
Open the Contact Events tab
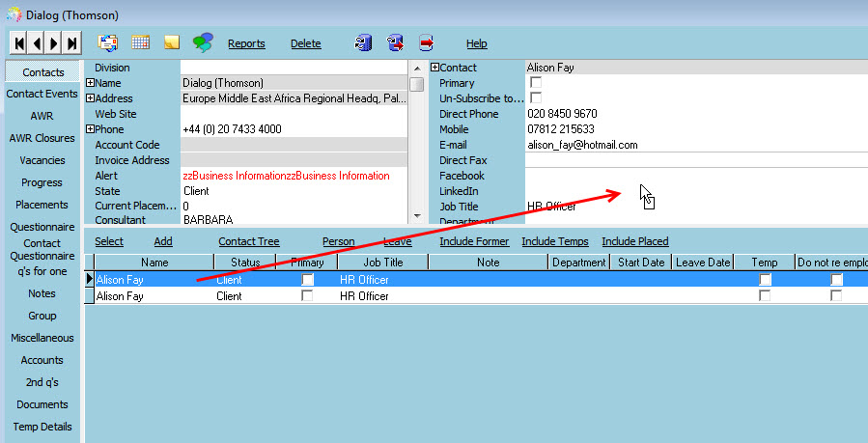(x=42, y=94)
